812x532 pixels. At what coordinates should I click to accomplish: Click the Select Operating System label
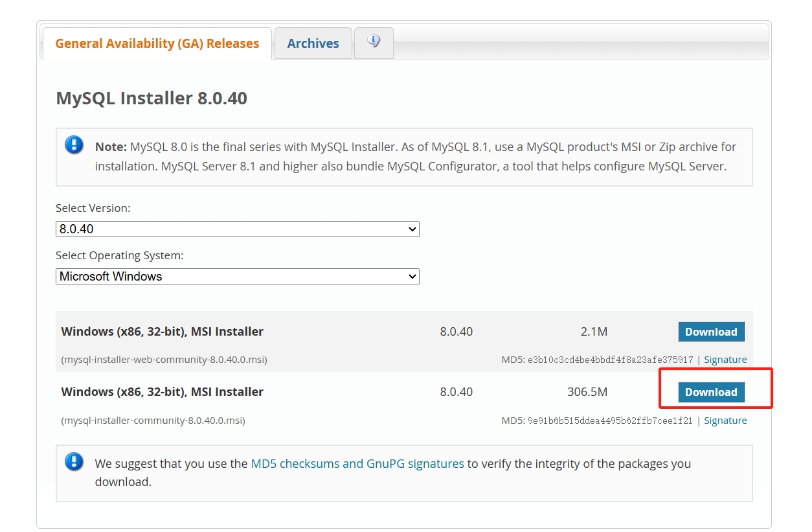119,255
